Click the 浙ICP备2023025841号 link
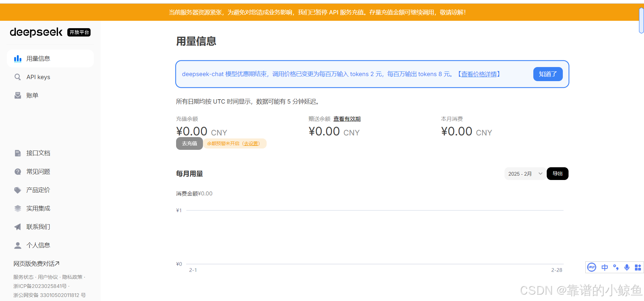 click(40, 286)
